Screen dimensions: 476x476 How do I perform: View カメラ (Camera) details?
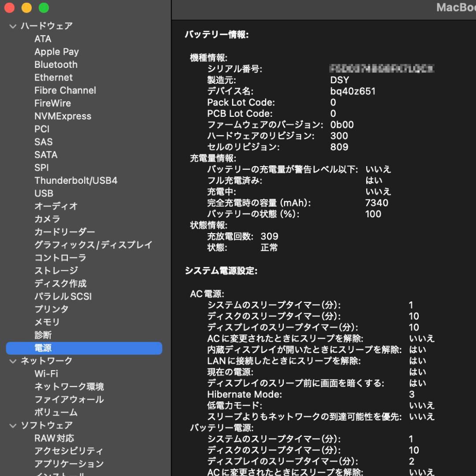click(46, 219)
